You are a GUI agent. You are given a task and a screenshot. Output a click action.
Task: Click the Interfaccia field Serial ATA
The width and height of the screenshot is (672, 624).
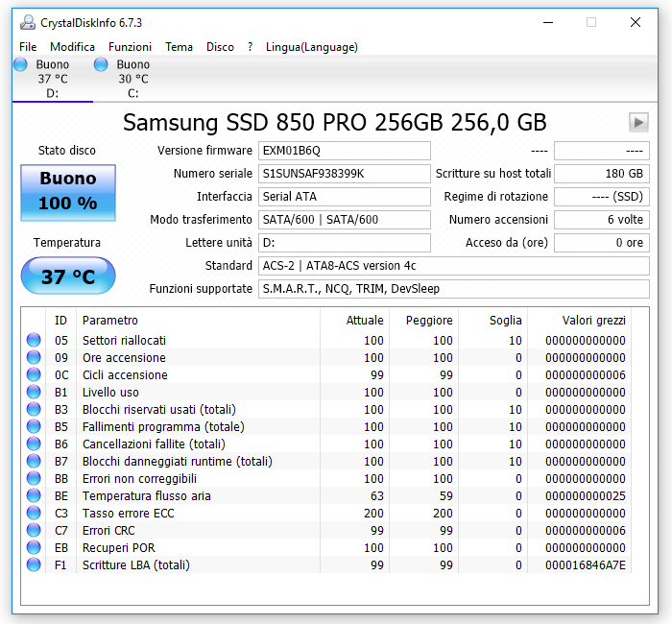344,196
